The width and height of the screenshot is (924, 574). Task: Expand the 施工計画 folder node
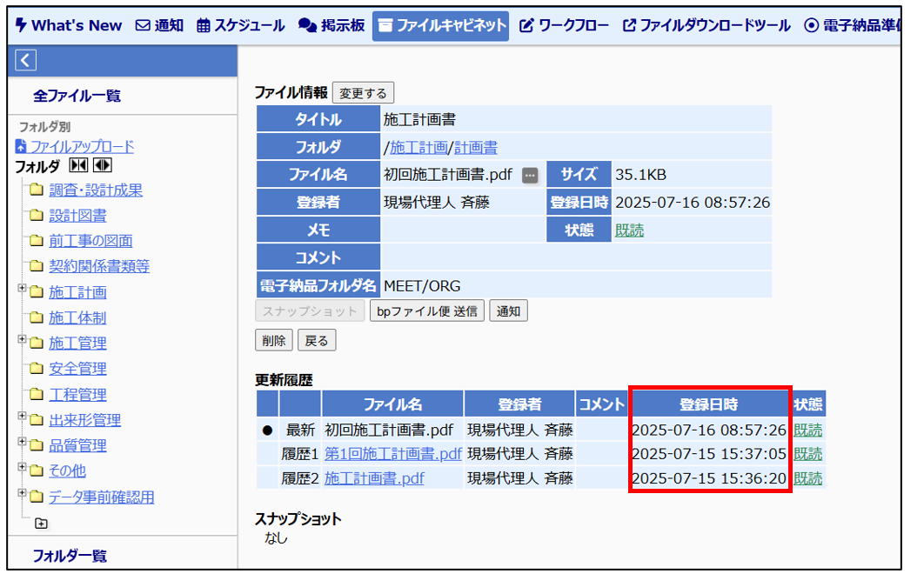pos(22,289)
